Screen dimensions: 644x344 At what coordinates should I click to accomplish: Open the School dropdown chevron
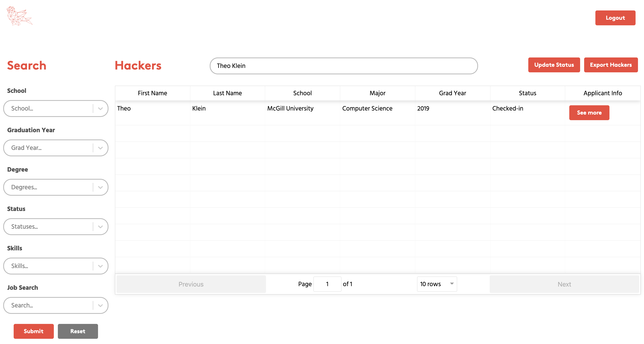click(100, 109)
